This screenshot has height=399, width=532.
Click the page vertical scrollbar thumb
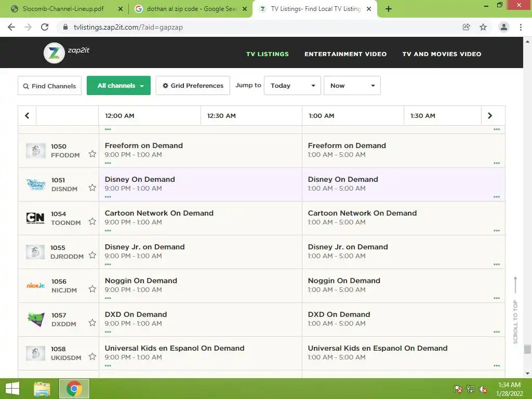527,349
